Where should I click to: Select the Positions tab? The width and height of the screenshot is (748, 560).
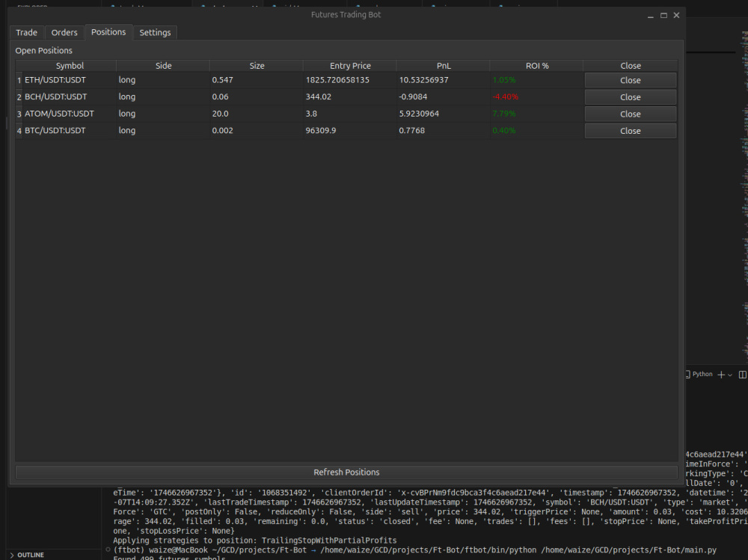108,32
